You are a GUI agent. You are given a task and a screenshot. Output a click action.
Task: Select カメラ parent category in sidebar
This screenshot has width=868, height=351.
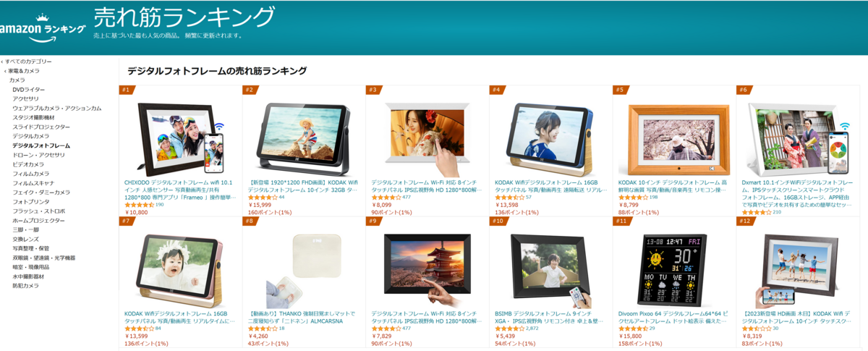(x=17, y=80)
